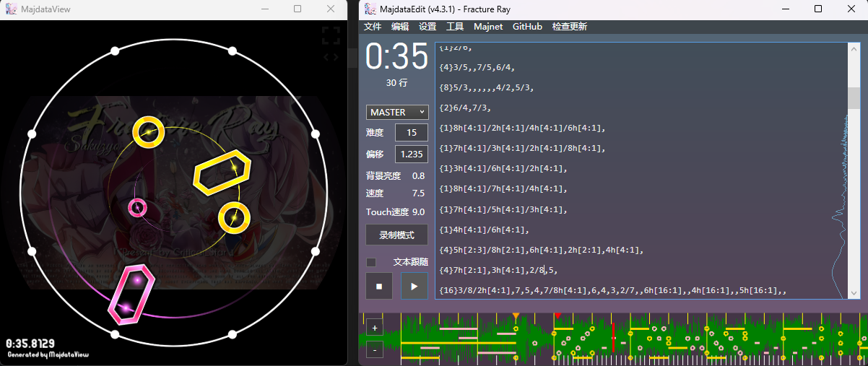868x366 pixels.
Task: Place cursor in line {1}3h[4:1]/6h[4:1]/2h[4:1],
Action: click(x=503, y=169)
